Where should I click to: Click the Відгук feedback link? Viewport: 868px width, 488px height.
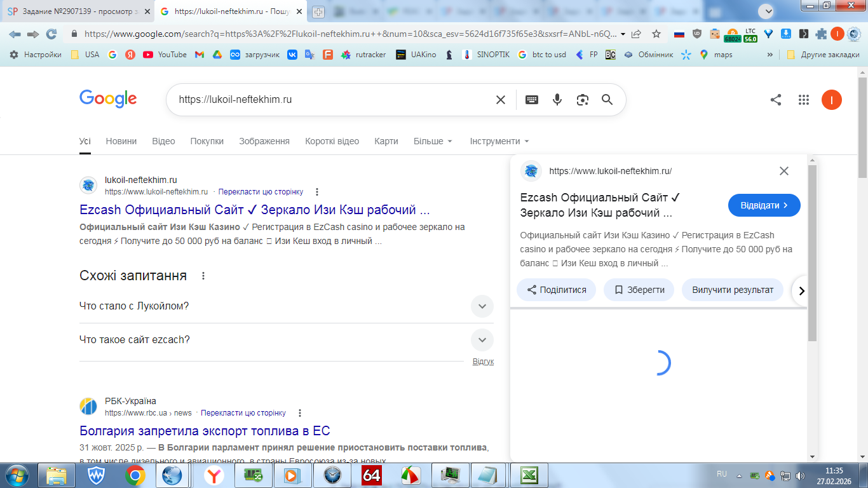[x=483, y=362]
